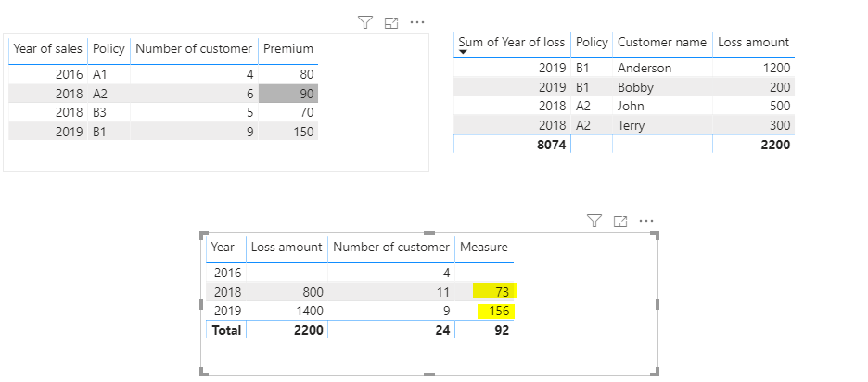
Task: Select Number of customer value 11
Action: point(441,292)
